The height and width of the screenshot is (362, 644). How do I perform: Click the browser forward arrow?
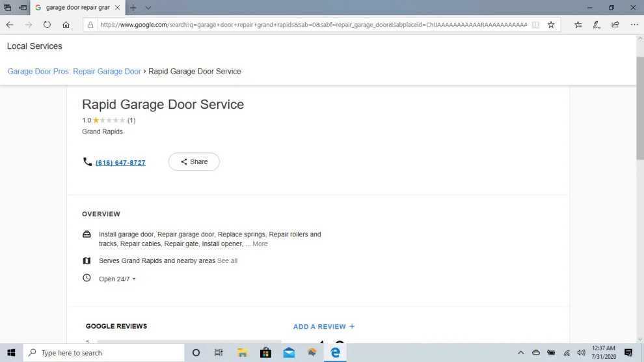(x=29, y=25)
